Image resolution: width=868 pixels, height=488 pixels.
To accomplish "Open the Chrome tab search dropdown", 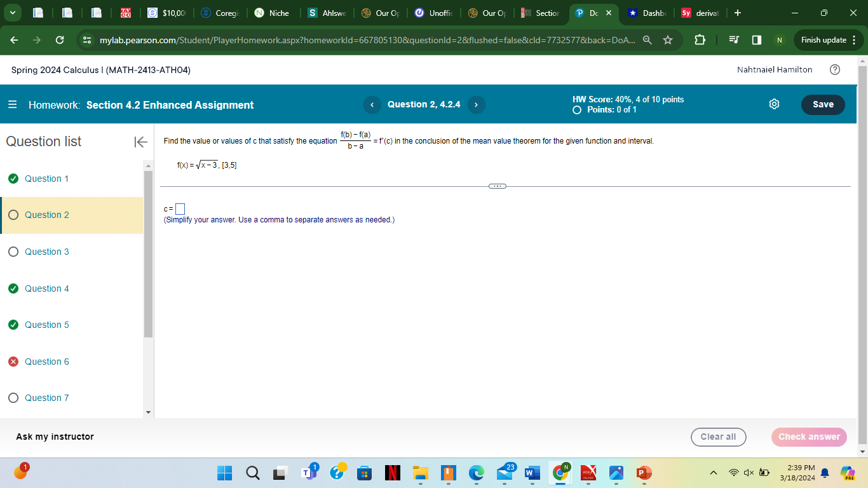I will pyautogui.click(x=12, y=13).
